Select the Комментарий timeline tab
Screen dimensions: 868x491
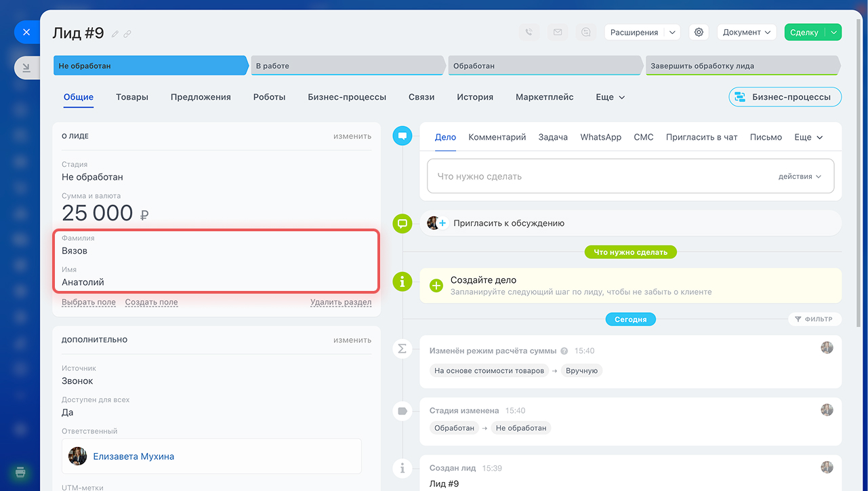pyautogui.click(x=497, y=137)
